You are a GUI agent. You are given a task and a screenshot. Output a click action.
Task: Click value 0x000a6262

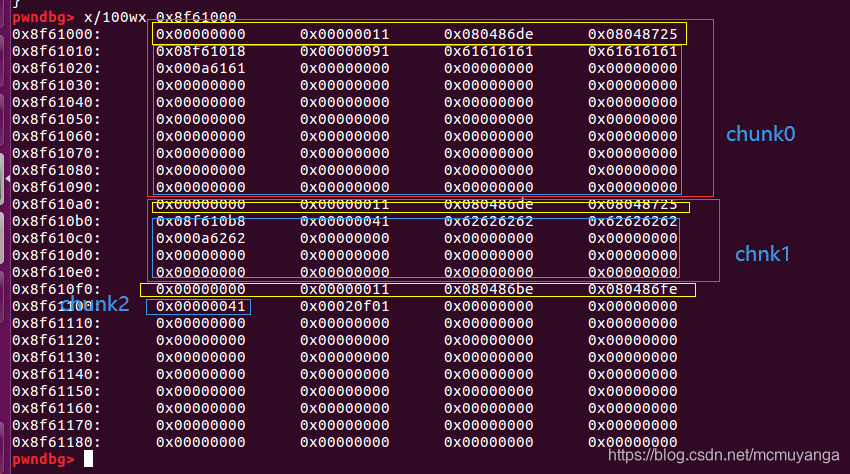[201, 238]
